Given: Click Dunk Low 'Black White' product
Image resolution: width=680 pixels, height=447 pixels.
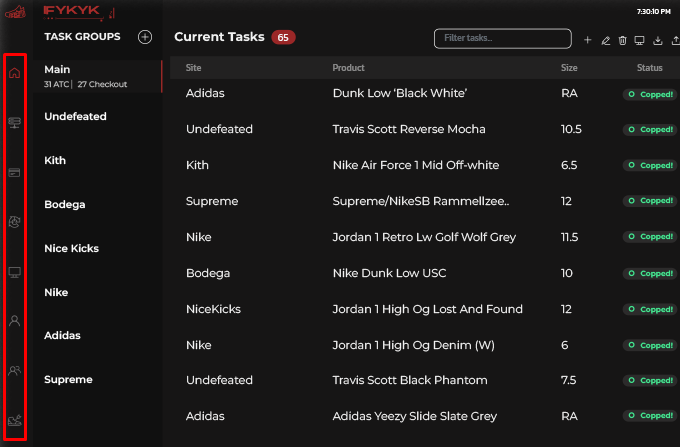Looking at the screenshot, I should [x=399, y=93].
